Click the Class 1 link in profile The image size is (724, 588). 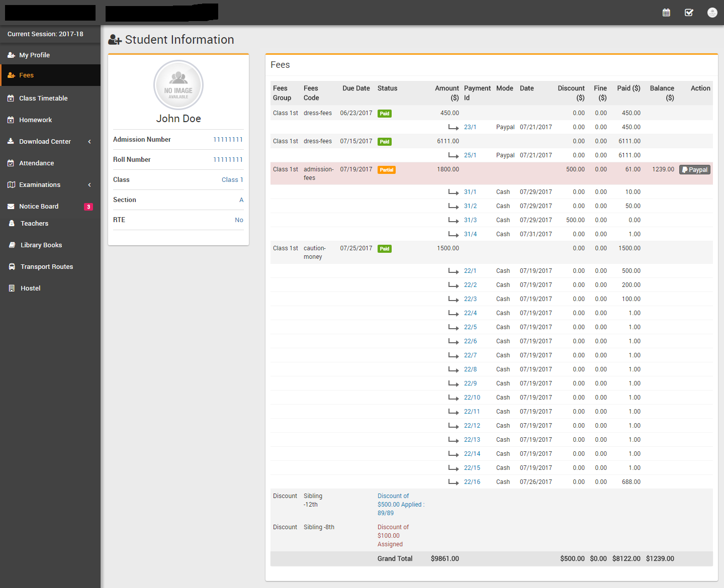[x=232, y=180]
